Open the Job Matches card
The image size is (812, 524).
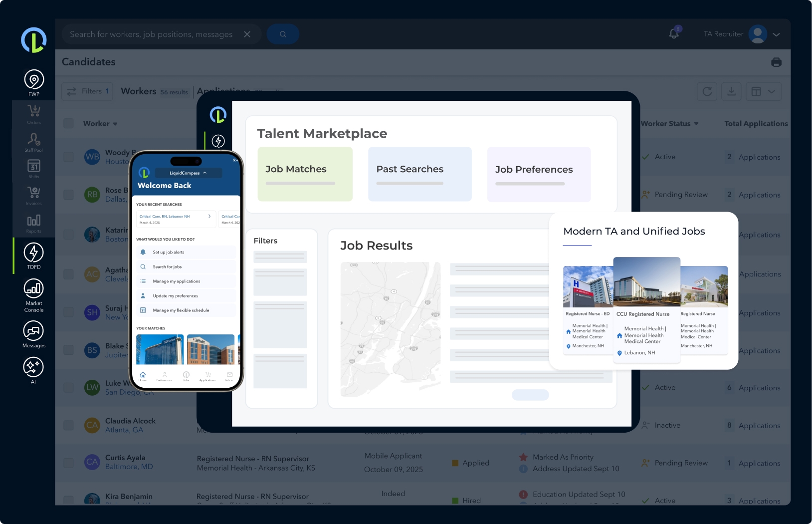[x=305, y=174]
